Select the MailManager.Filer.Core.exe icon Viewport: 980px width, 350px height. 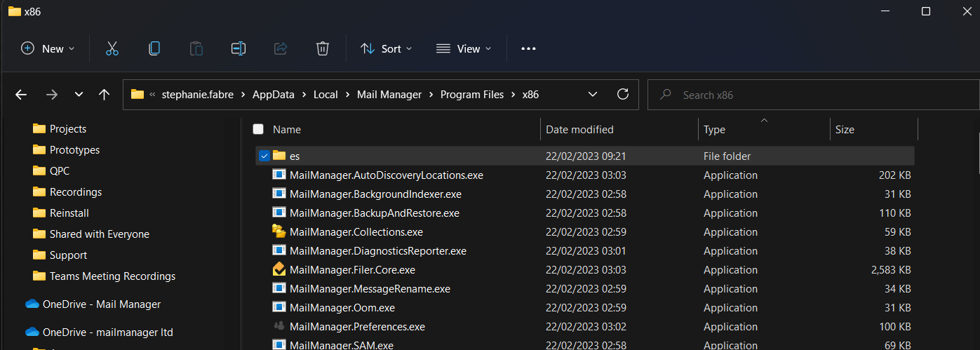[279, 269]
